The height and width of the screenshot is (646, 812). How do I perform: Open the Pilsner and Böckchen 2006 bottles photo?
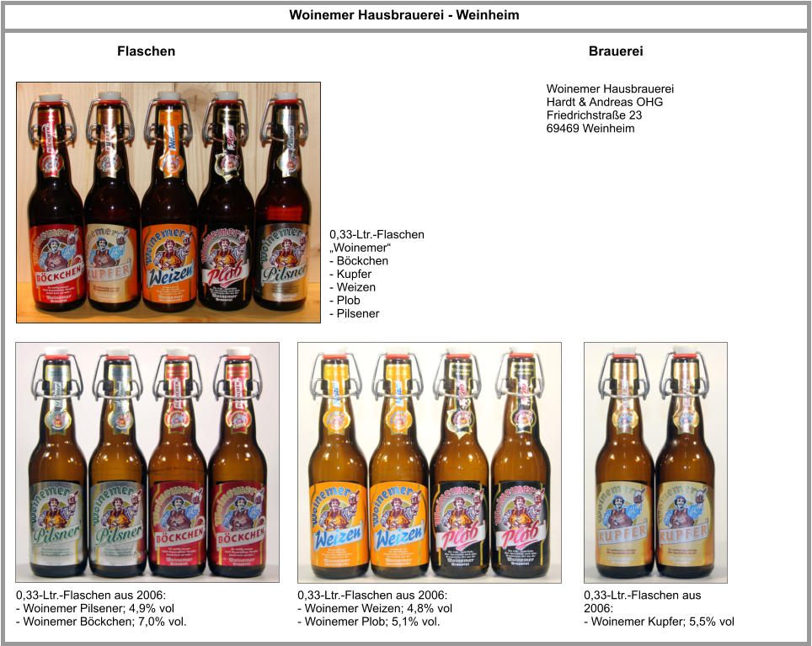[x=147, y=462]
